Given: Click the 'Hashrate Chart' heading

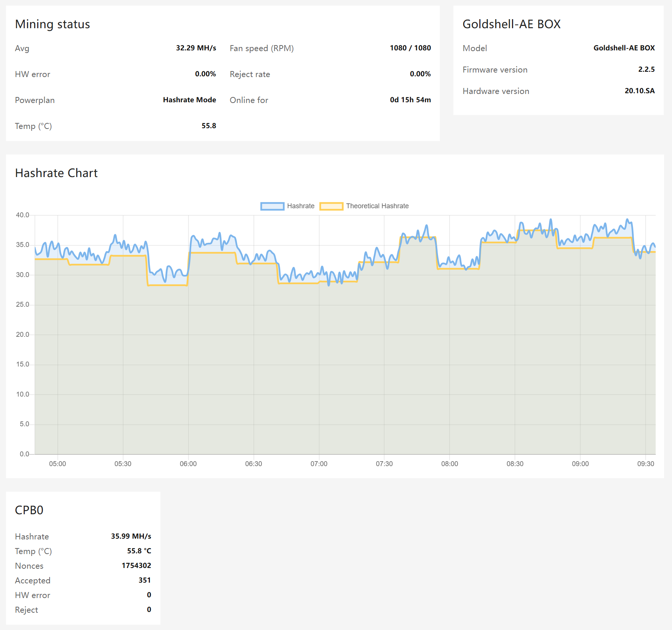Looking at the screenshot, I should [x=56, y=173].
